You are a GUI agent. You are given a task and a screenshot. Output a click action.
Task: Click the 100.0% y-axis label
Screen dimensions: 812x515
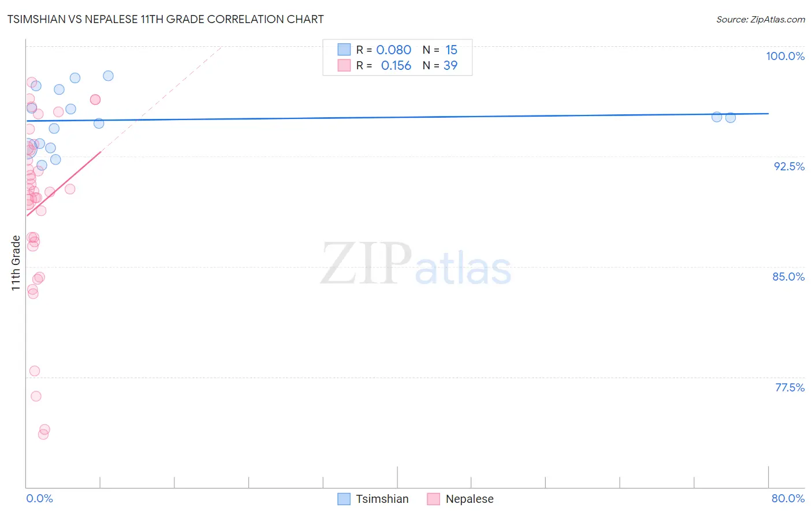pyautogui.click(x=785, y=56)
